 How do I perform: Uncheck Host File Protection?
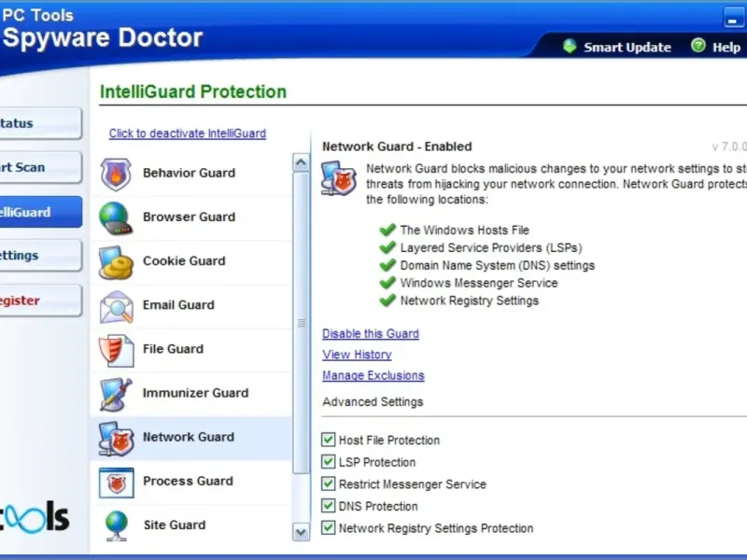click(x=328, y=440)
